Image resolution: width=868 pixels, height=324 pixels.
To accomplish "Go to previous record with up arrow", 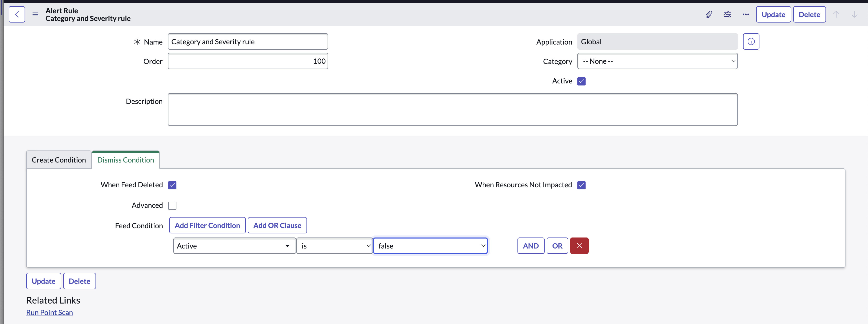I will (836, 15).
